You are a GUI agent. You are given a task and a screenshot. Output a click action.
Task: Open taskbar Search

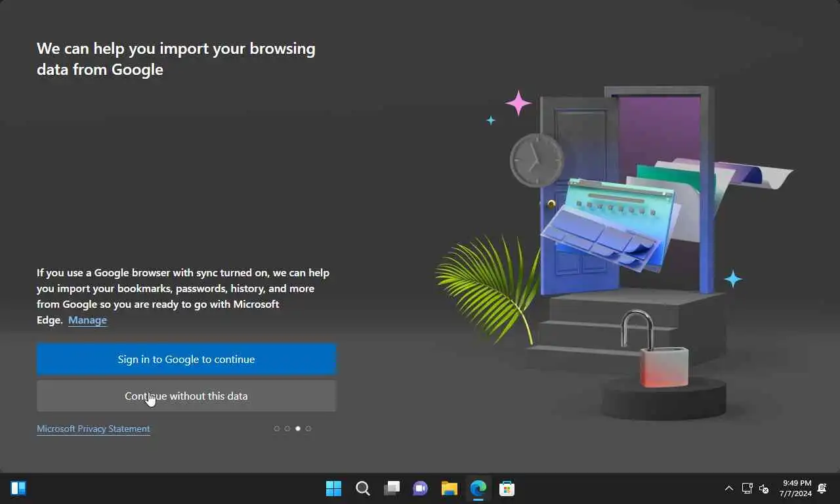[x=363, y=488]
